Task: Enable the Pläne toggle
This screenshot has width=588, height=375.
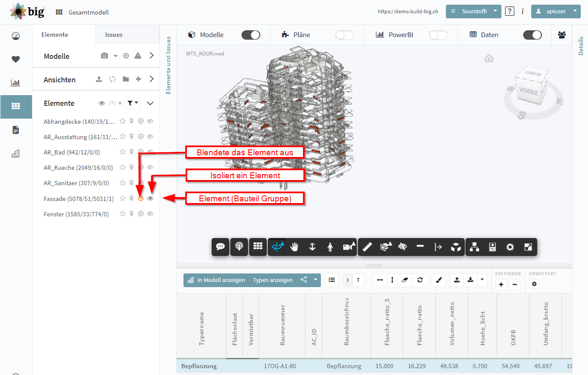Action: click(x=345, y=35)
